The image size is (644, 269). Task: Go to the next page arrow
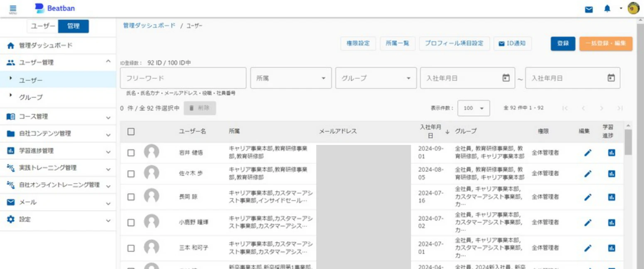point(602,108)
